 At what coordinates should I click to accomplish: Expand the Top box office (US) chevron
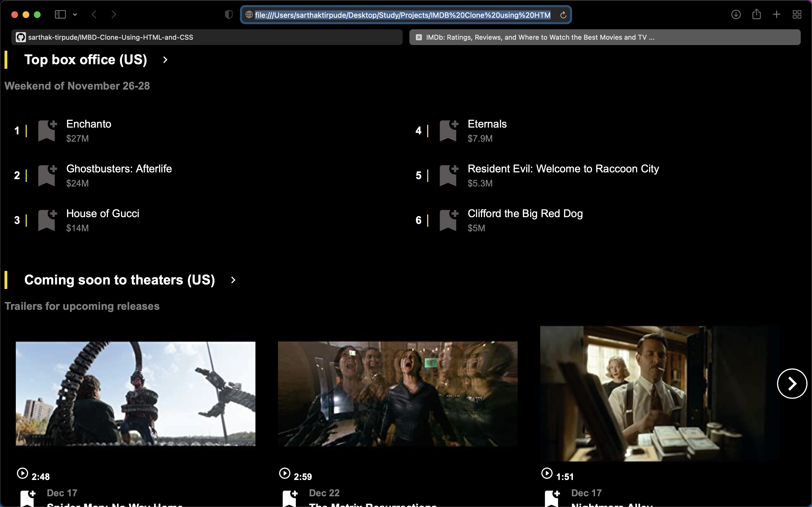(x=165, y=60)
